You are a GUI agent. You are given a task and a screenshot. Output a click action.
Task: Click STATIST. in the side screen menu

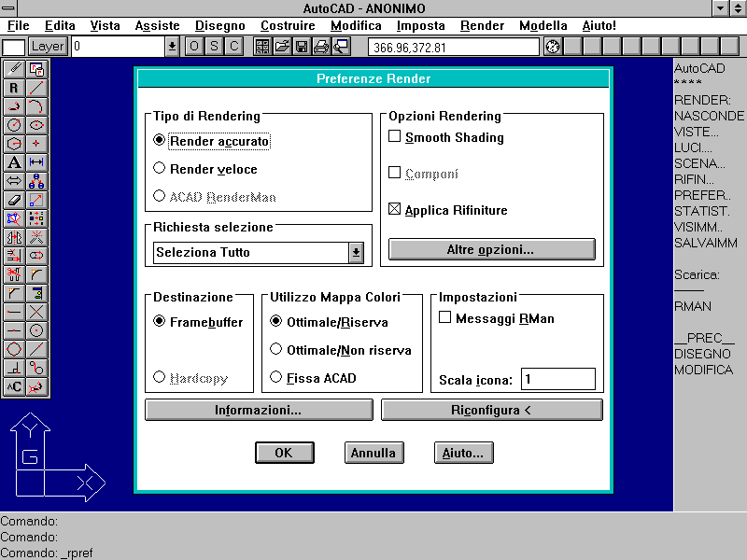[x=702, y=212]
